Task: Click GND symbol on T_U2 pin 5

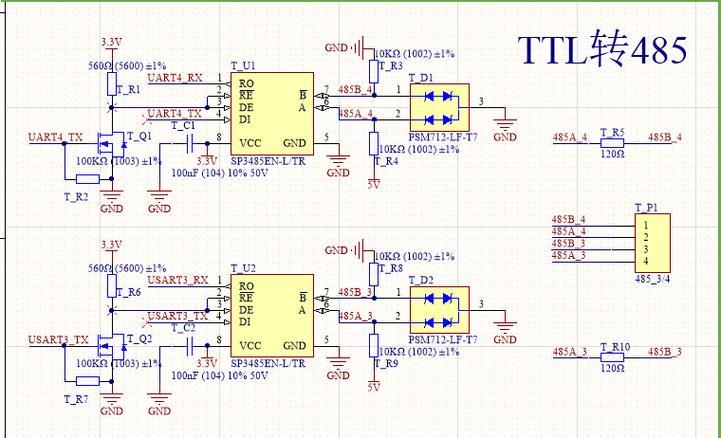Action: click(338, 369)
